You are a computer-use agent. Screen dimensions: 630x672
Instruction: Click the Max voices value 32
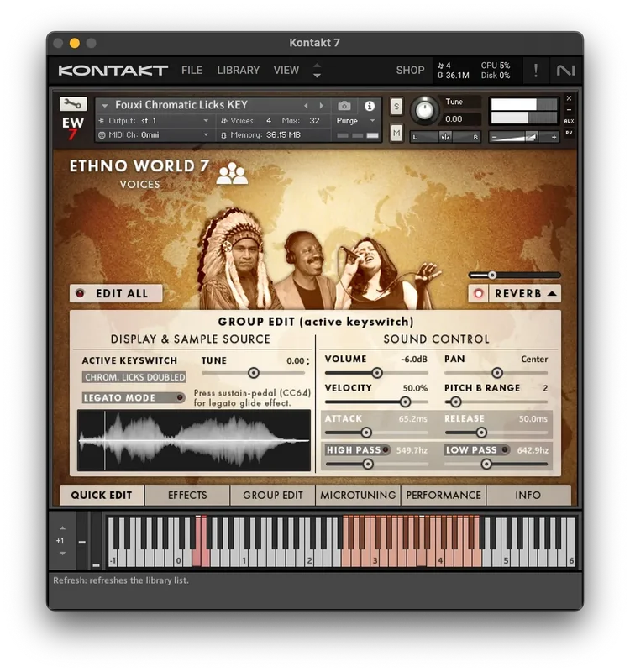click(x=314, y=121)
